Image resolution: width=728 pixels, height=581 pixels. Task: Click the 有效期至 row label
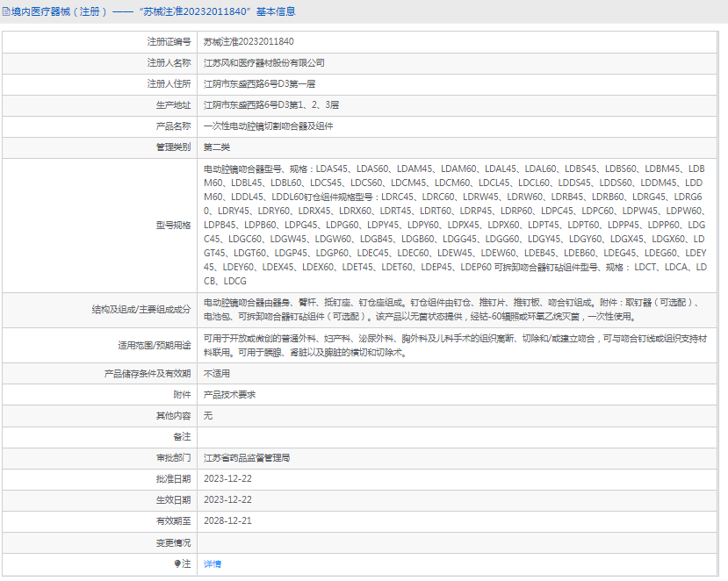point(173,520)
